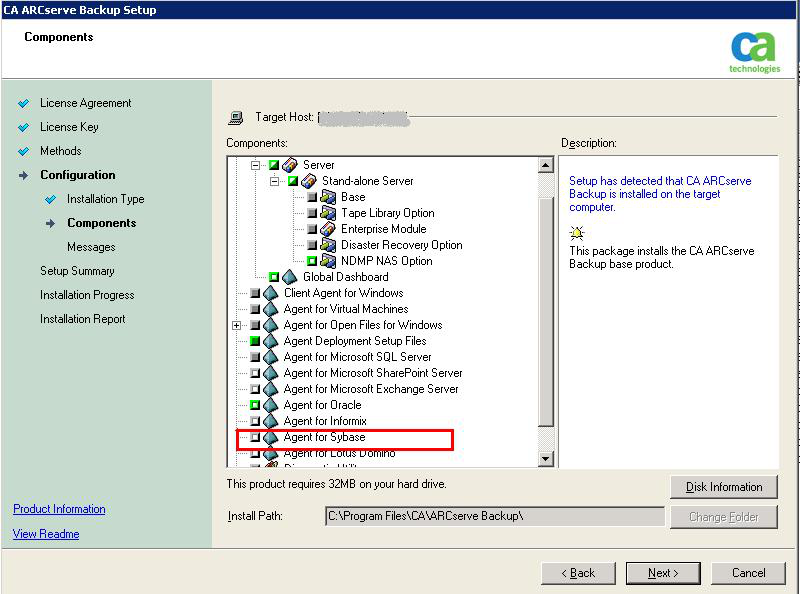Cancel the setup wizard
Image resolution: width=800 pixels, height=594 pixels.
[x=748, y=573]
